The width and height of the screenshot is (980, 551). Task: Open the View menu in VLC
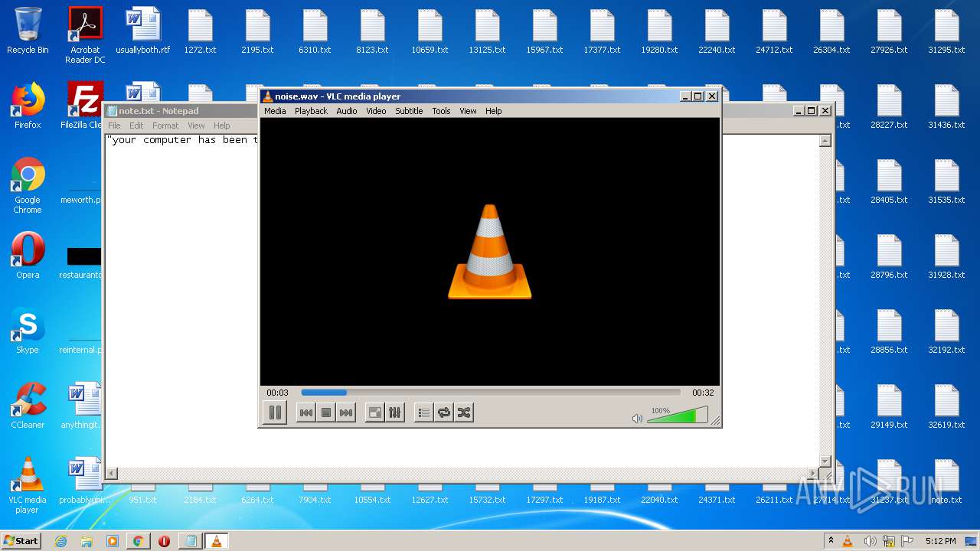[x=468, y=111]
